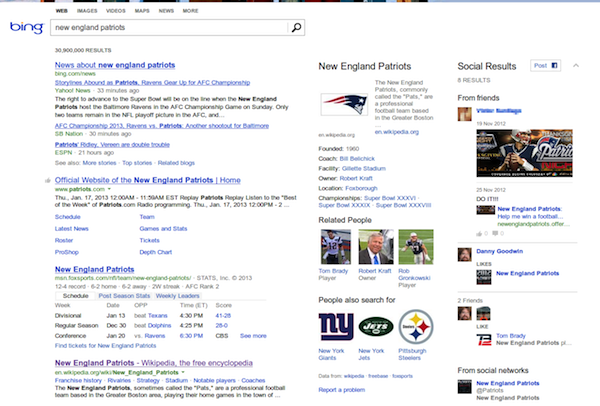Click the Top stories link

click(x=137, y=163)
